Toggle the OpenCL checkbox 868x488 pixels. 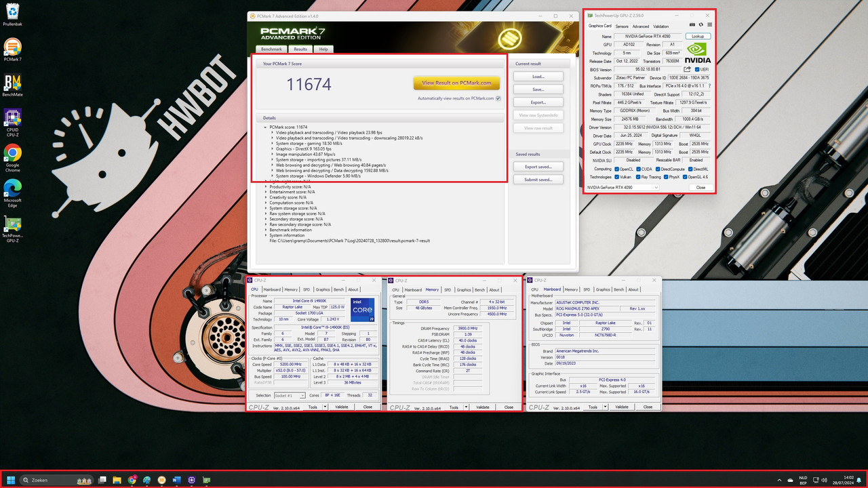click(617, 169)
